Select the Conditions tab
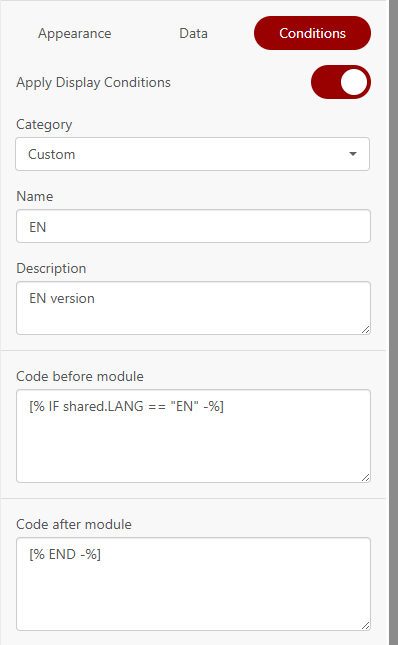This screenshot has width=398, height=645. 312,33
